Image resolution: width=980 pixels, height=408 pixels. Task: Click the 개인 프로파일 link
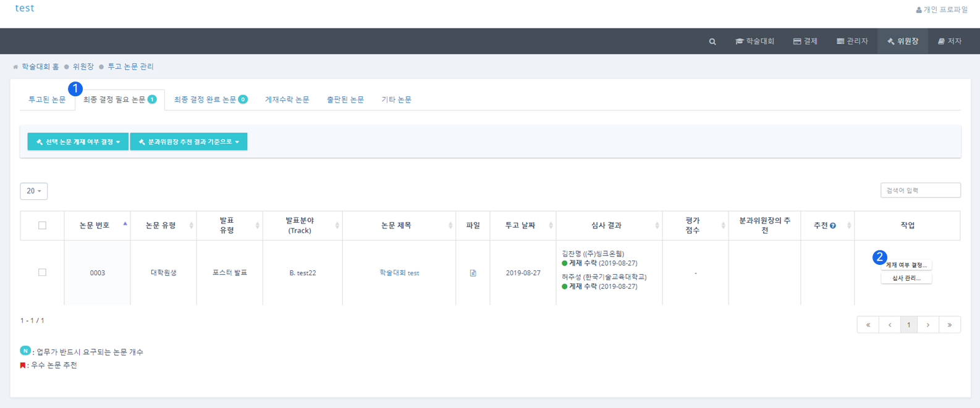(x=942, y=10)
